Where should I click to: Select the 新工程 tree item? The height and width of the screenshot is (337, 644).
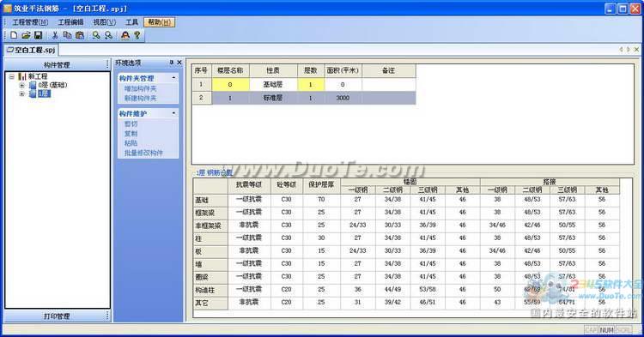point(38,76)
